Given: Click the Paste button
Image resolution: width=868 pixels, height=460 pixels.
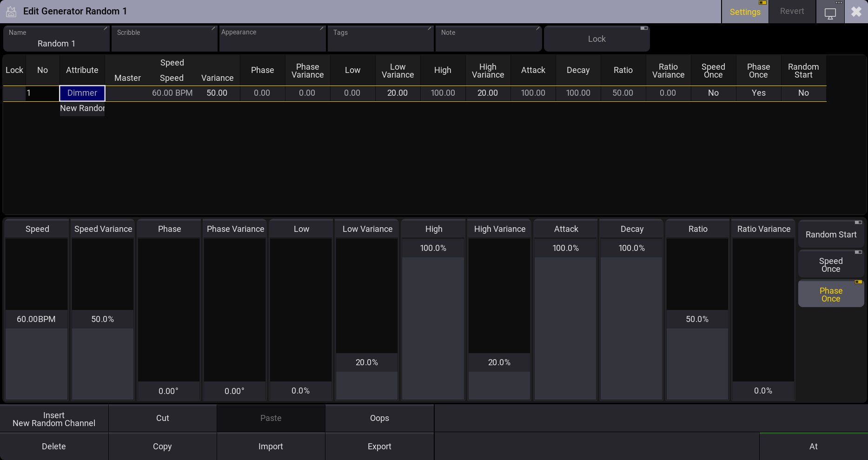Looking at the screenshot, I should coord(271,418).
